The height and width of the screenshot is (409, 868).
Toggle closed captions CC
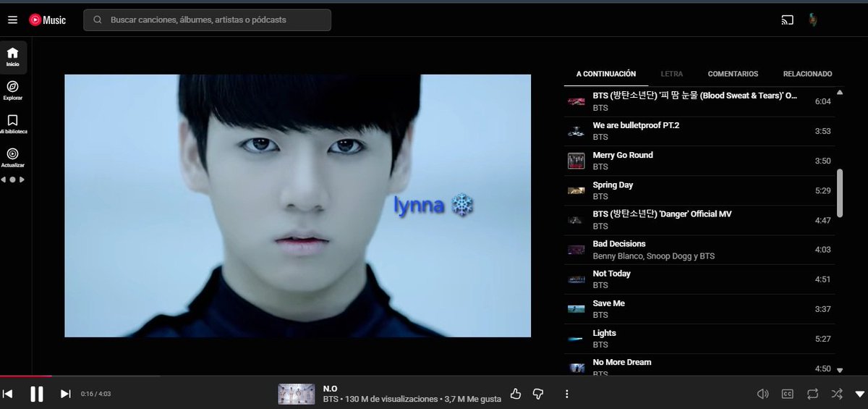click(x=787, y=394)
